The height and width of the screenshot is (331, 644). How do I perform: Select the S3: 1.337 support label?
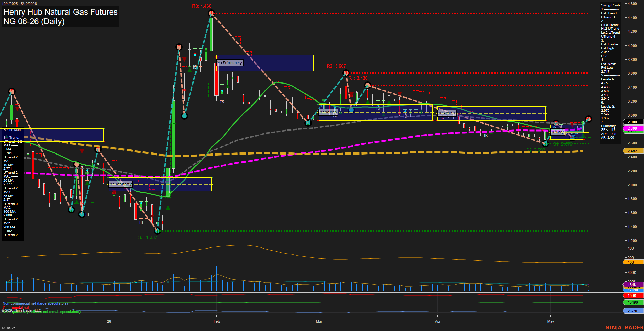[x=148, y=238]
